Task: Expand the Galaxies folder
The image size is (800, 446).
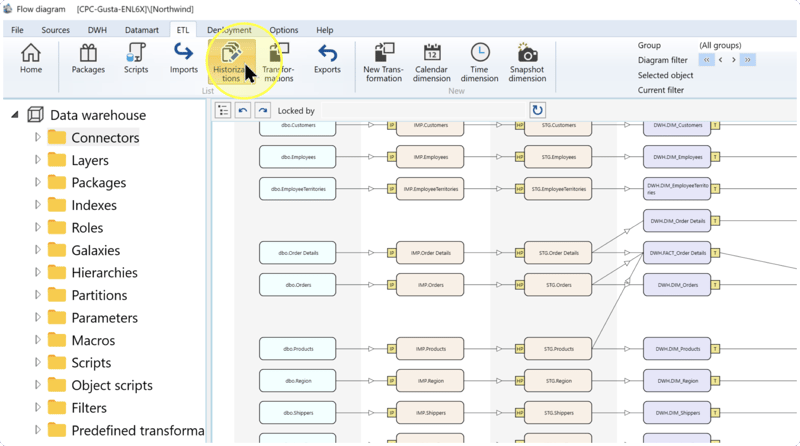Action: coord(37,250)
